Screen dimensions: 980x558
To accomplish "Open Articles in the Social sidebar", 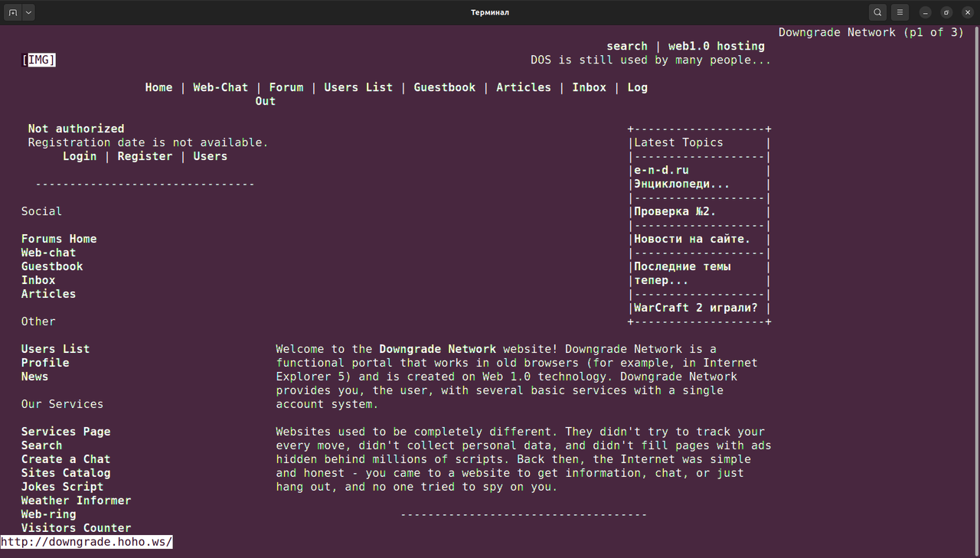I will coord(48,294).
